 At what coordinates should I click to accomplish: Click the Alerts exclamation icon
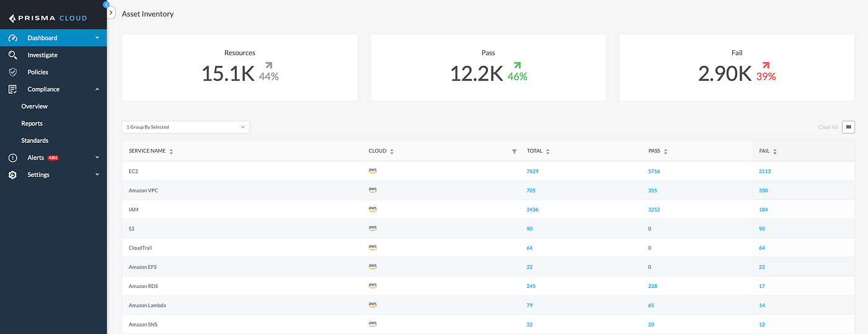coord(12,158)
